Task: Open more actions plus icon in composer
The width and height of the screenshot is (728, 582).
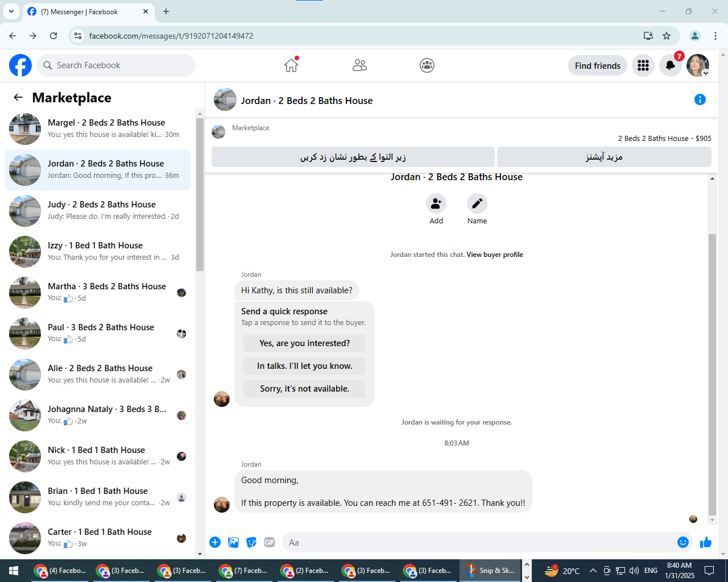Action: click(x=215, y=542)
